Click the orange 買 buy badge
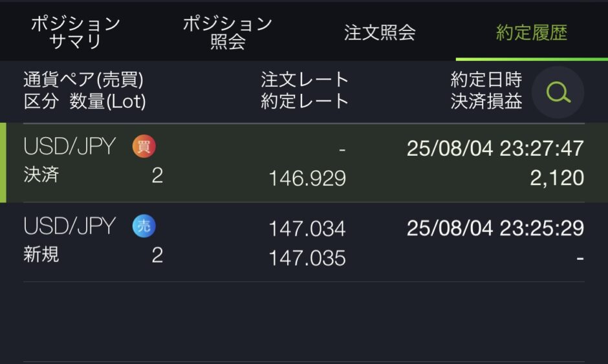This screenshot has width=608, height=364. (x=144, y=146)
